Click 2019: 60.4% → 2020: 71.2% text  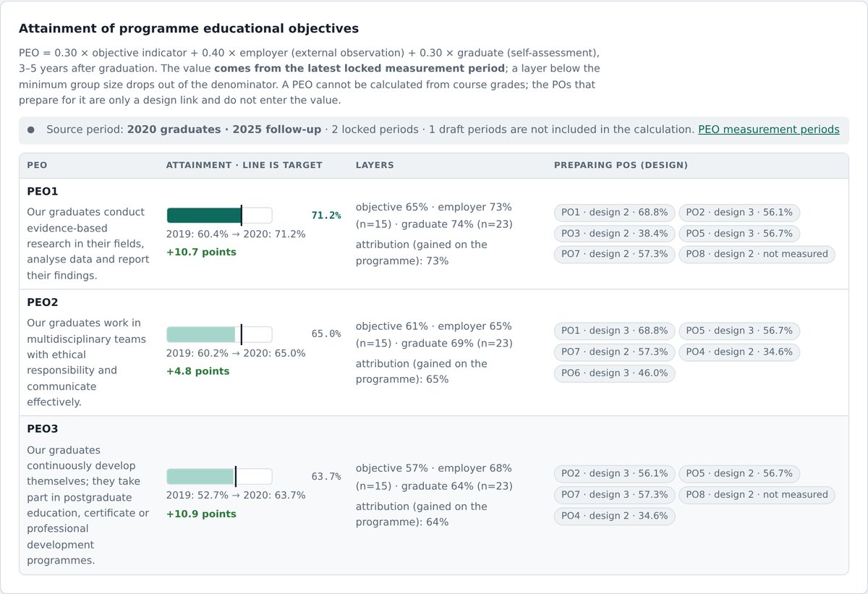click(x=236, y=234)
